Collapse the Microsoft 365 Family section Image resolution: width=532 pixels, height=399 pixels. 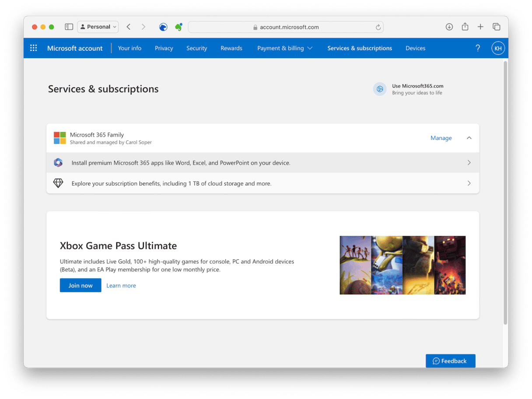point(469,138)
